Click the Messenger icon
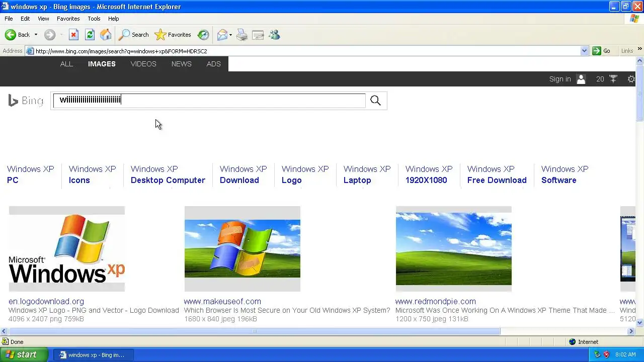The width and height of the screenshot is (644, 362). (274, 35)
